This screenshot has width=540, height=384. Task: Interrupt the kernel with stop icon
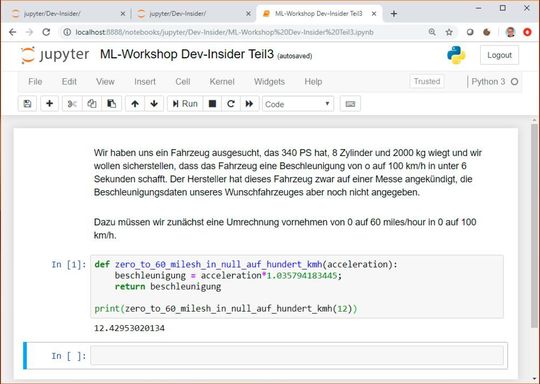coord(212,104)
